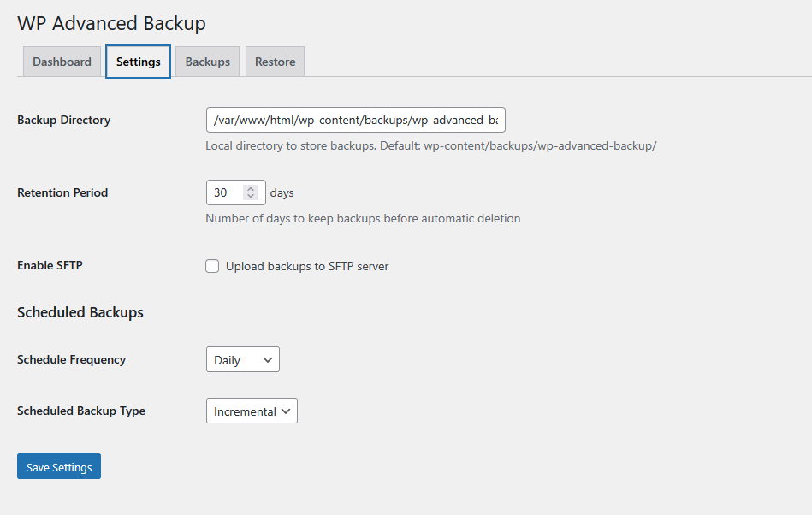Open the Backups tab
This screenshot has width=812, height=515.
(x=208, y=62)
